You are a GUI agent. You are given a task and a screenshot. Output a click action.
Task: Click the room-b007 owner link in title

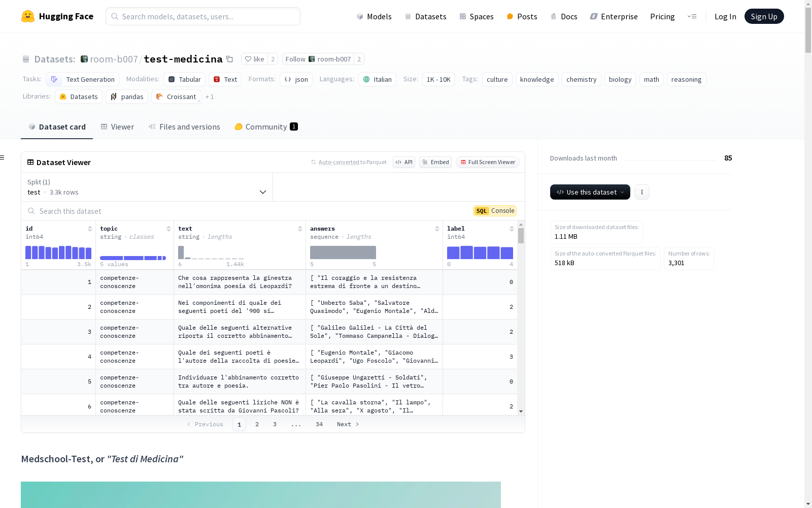[114, 59]
